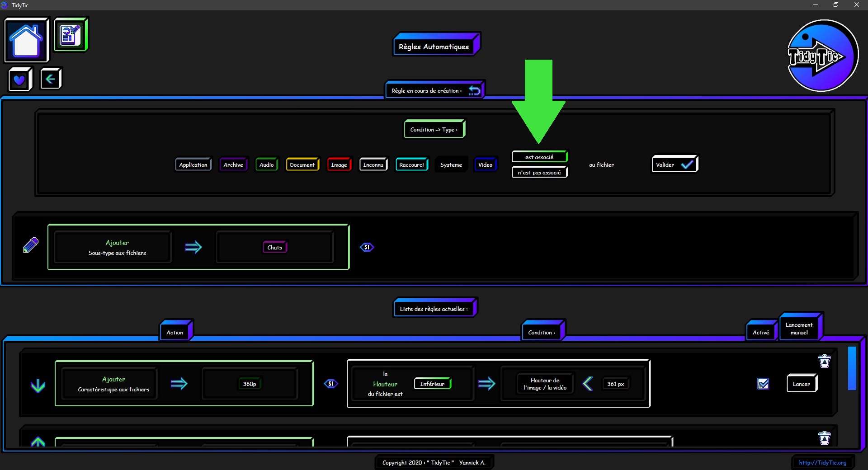Click the TidyTic logo
Screen dimensions: 868x470
coord(822,56)
